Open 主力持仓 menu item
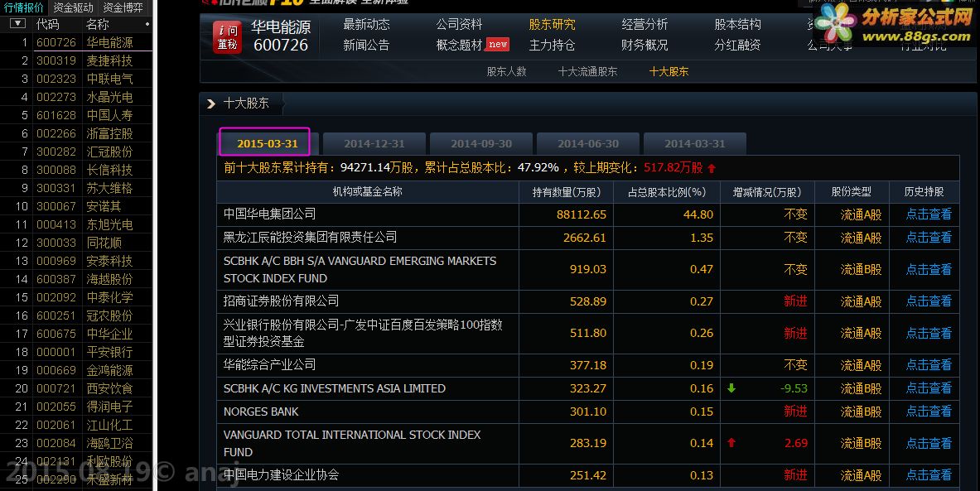Image resolution: width=980 pixels, height=491 pixels. [x=552, y=45]
